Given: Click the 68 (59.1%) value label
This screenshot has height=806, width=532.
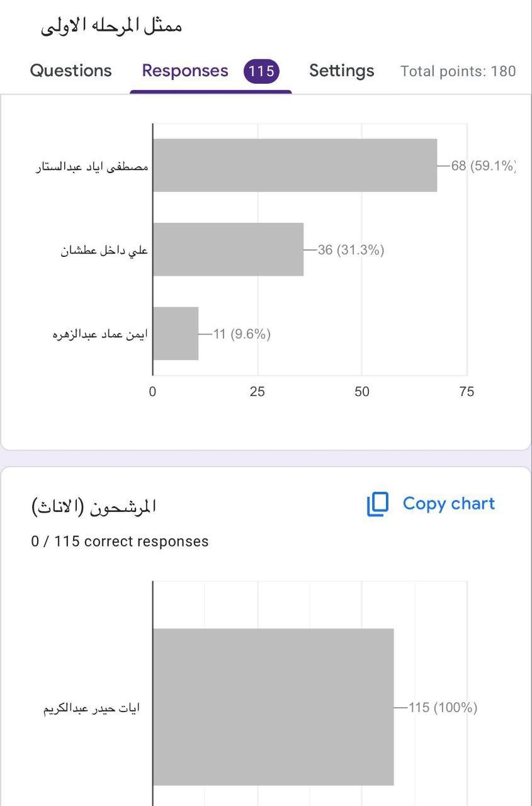Looking at the screenshot, I should 483,166.
